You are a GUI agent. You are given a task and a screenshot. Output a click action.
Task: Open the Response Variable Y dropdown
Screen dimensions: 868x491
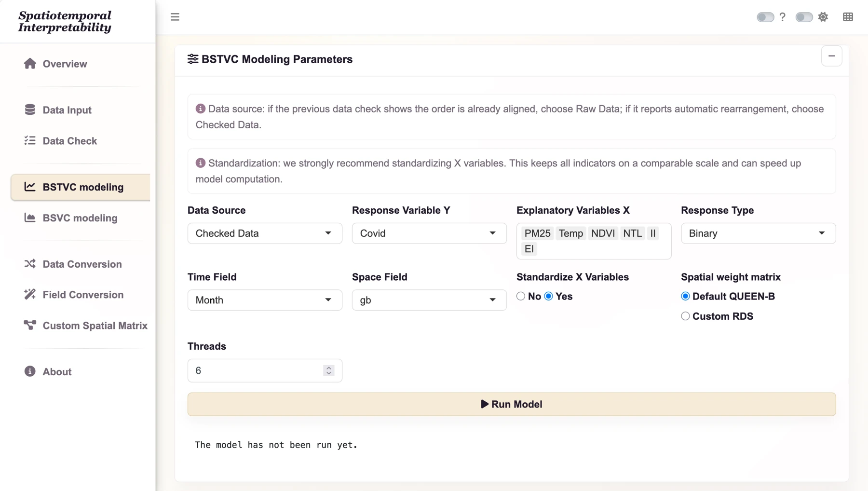click(429, 233)
